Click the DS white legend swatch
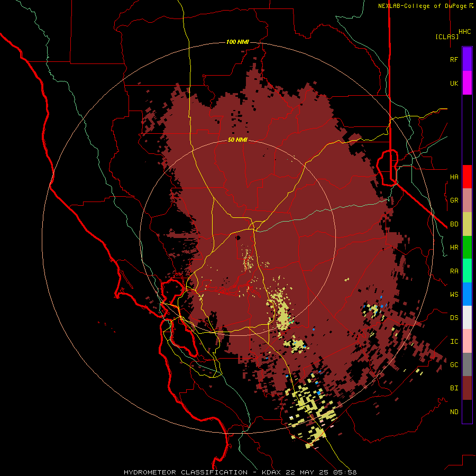Viewport: 476px width, 476px height. (x=467, y=317)
